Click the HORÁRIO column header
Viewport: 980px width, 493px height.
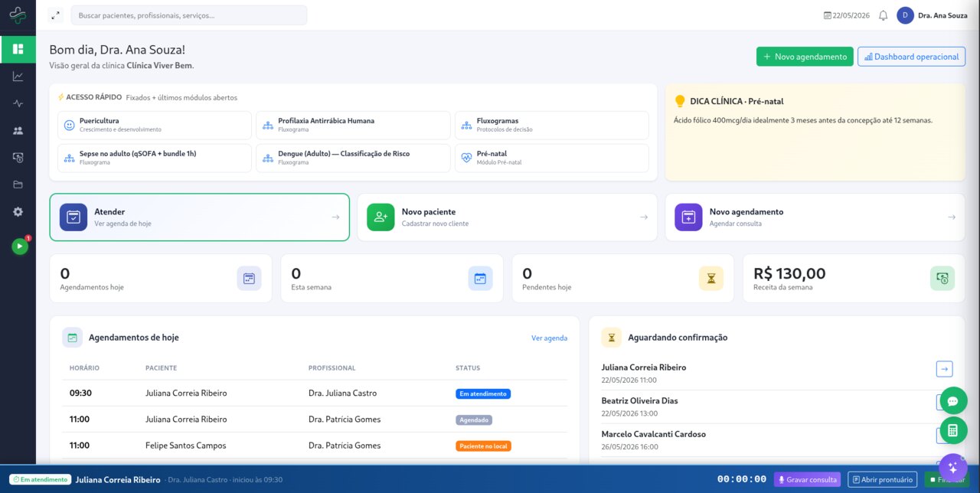84,368
